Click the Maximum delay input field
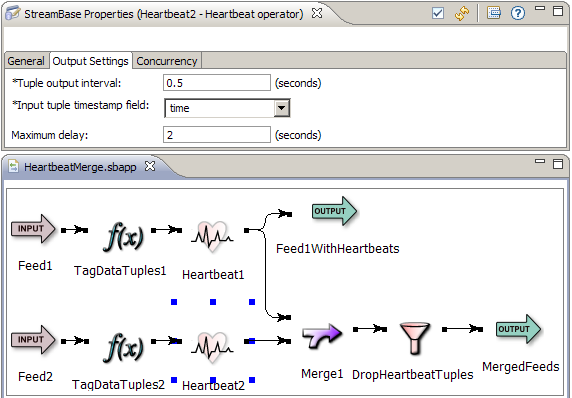The height and width of the screenshot is (398, 572). [217, 135]
